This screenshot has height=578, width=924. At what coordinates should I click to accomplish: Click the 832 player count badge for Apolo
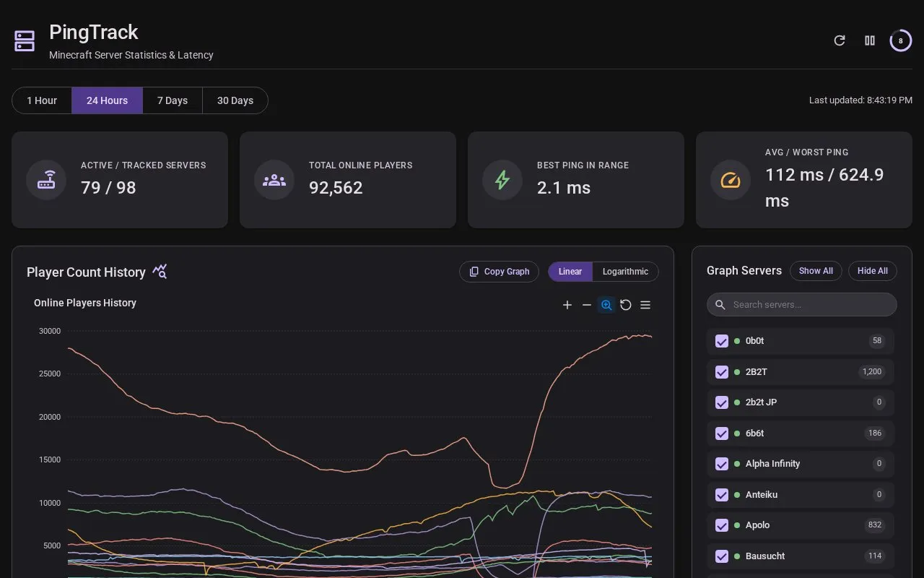point(875,525)
